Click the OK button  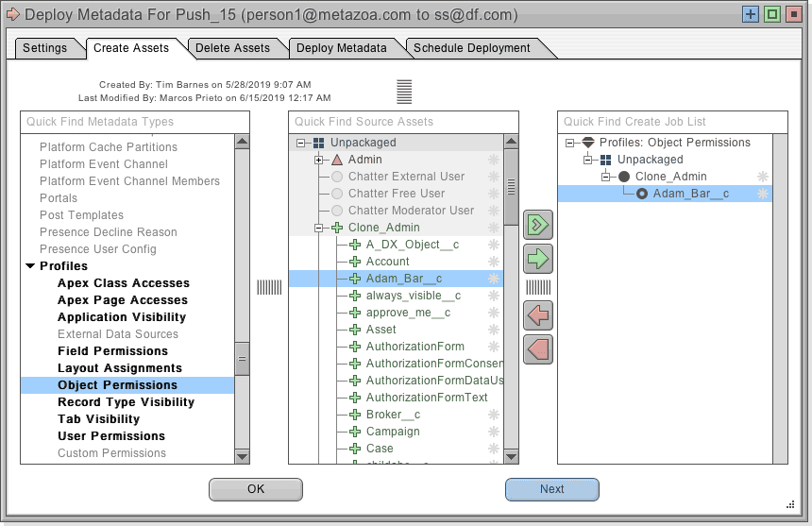(x=256, y=489)
